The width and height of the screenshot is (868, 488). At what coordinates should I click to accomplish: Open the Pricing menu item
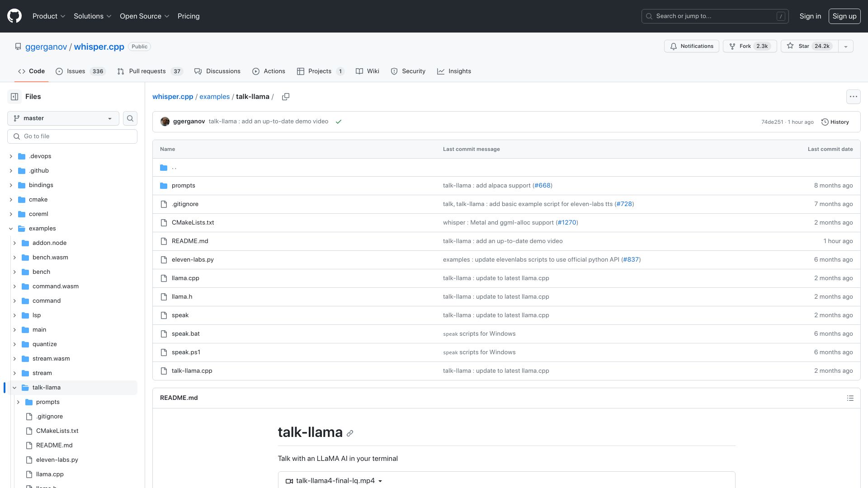(189, 16)
